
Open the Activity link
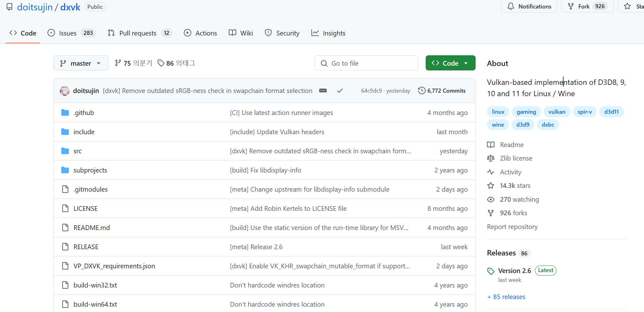504,172
